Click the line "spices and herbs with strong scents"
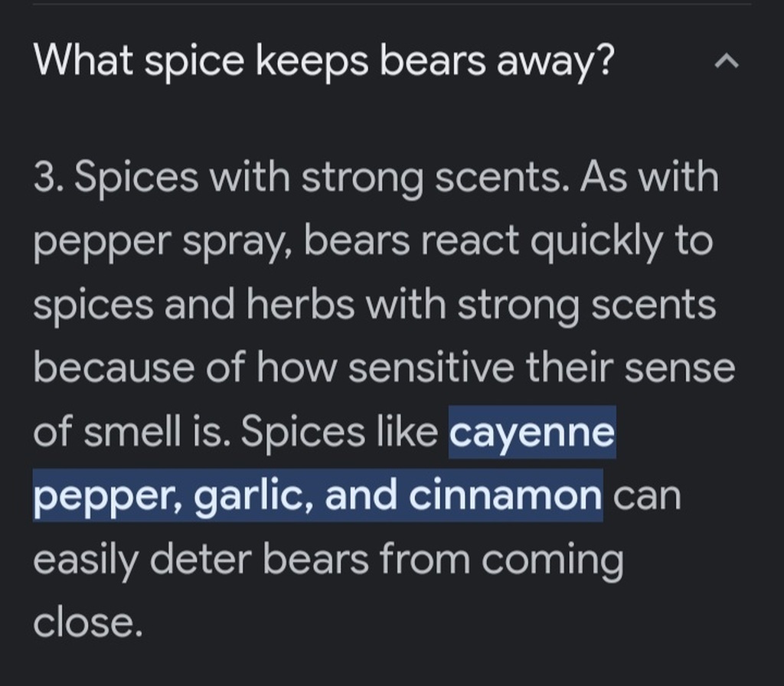 374,305
